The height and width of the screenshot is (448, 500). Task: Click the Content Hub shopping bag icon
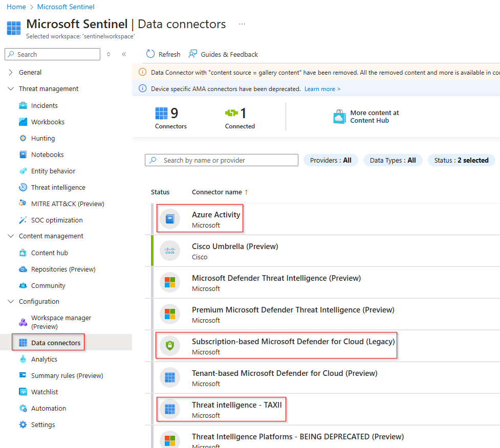pos(339,117)
